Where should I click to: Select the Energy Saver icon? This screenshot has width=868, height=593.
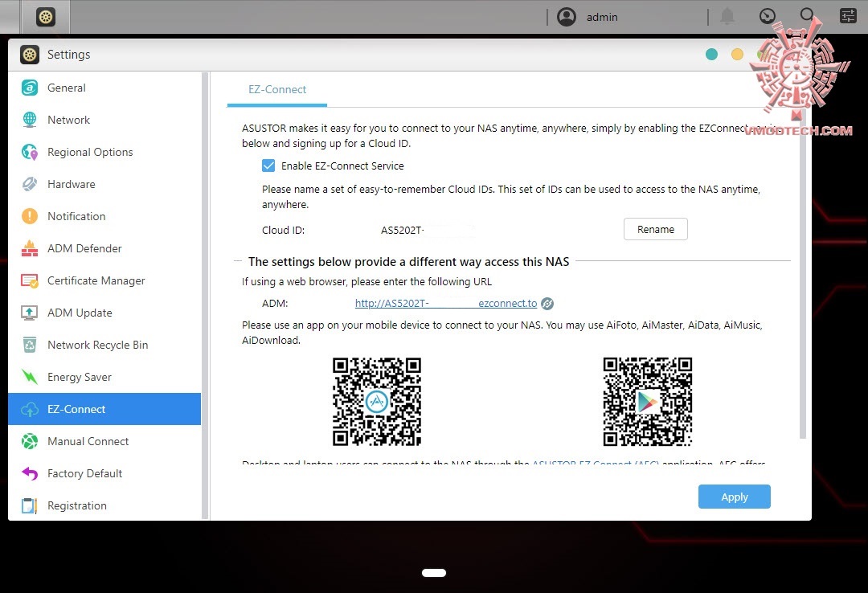pos(30,377)
